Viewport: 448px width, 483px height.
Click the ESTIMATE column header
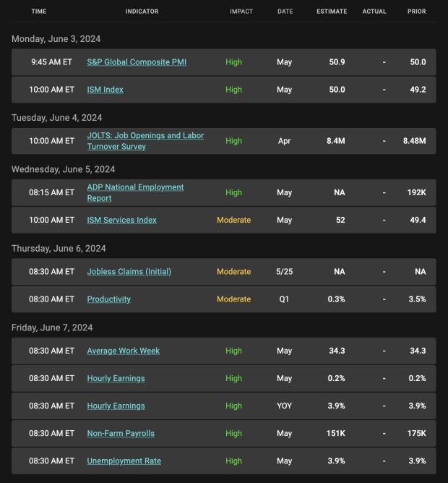pos(332,12)
